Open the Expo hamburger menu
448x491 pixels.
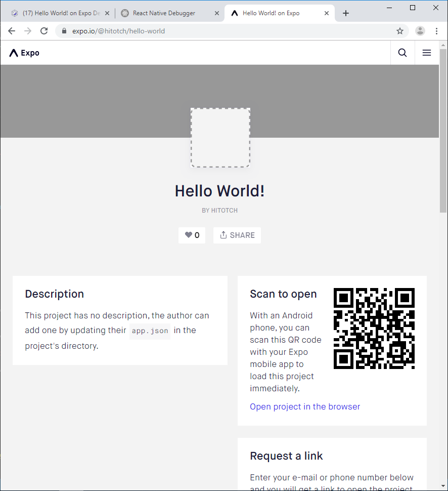[x=427, y=52]
